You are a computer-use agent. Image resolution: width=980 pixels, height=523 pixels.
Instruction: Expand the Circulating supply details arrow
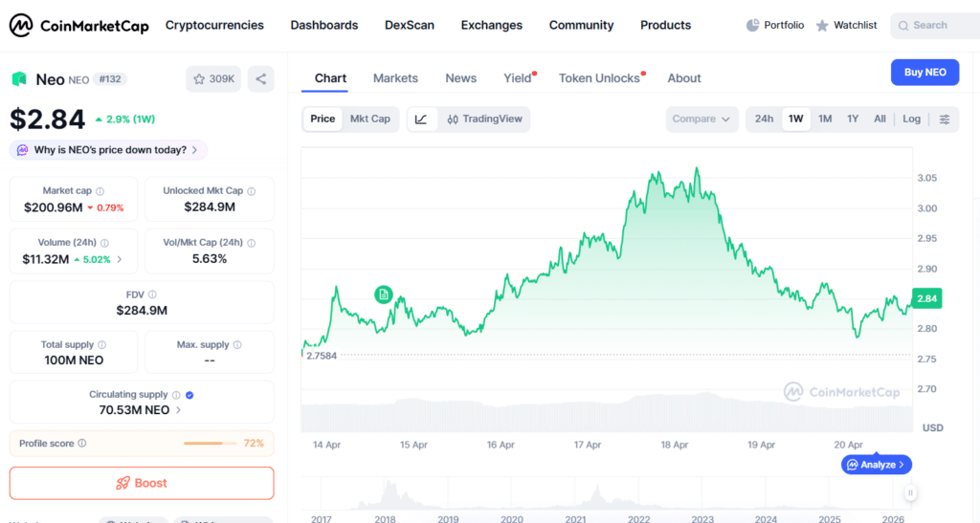178,410
